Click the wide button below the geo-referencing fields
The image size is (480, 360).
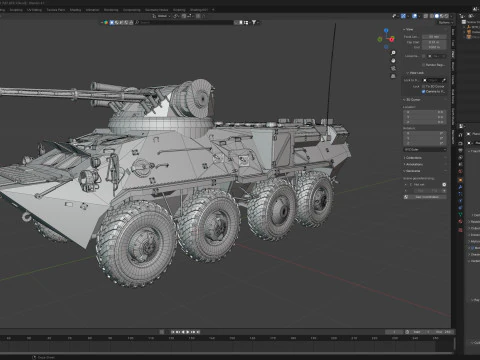425,197
